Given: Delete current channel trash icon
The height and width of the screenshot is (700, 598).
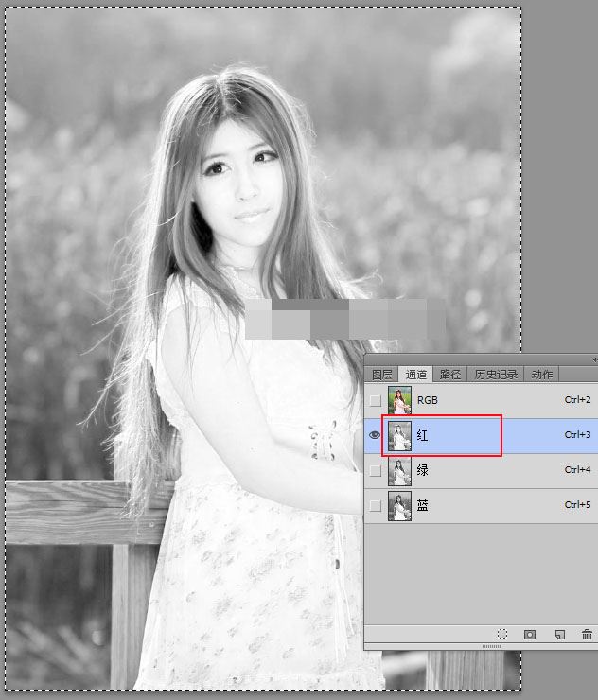Looking at the screenshot, I should [587, 634].
